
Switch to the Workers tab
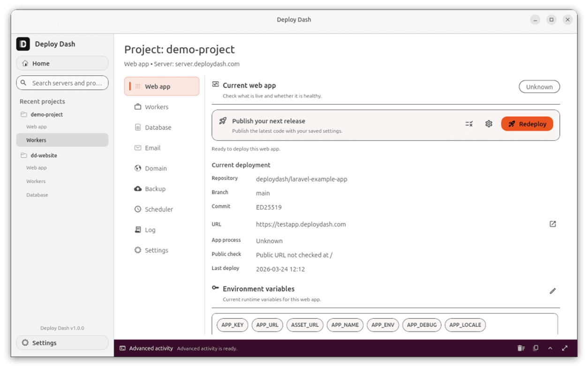point(162,107)
